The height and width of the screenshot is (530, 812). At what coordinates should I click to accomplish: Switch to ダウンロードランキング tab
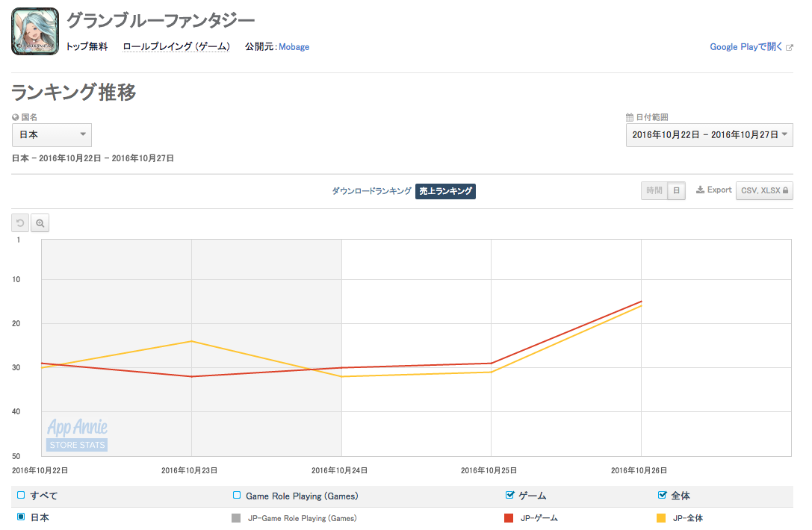pos(371,191)
